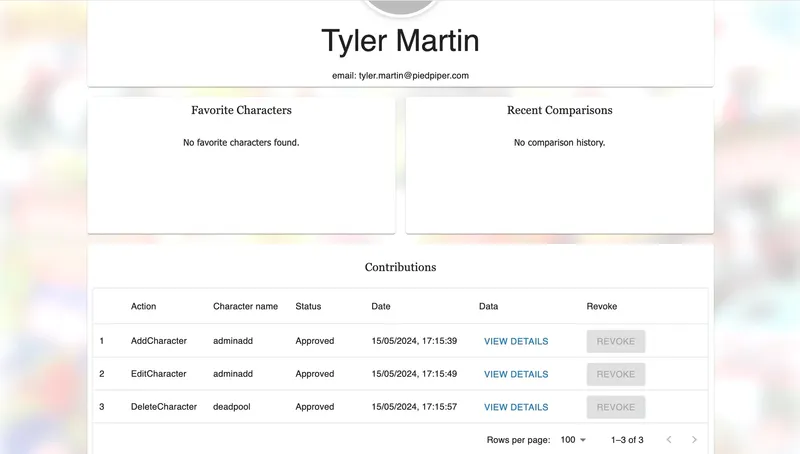Open View Details for EditCharacter row
This screenshot has width=800, height=454.
pos(516,374)
